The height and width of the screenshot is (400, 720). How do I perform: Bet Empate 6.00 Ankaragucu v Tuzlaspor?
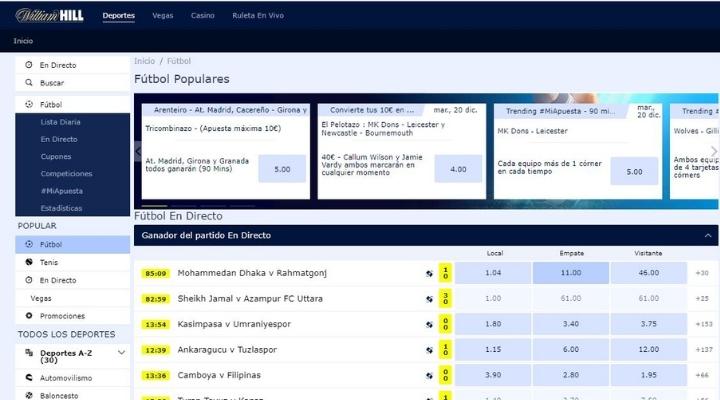coord(571,349)
